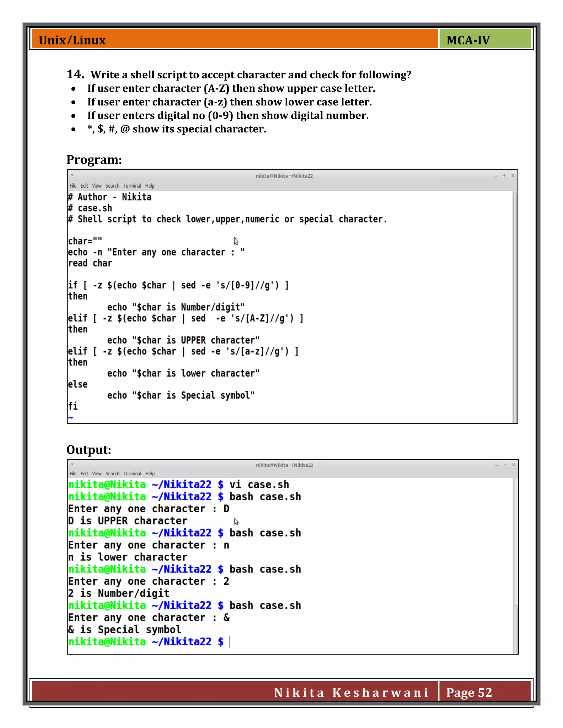Screen dimensions: 563x728
Task: Minimize the Output terminal window
Action: click(497, 465)
